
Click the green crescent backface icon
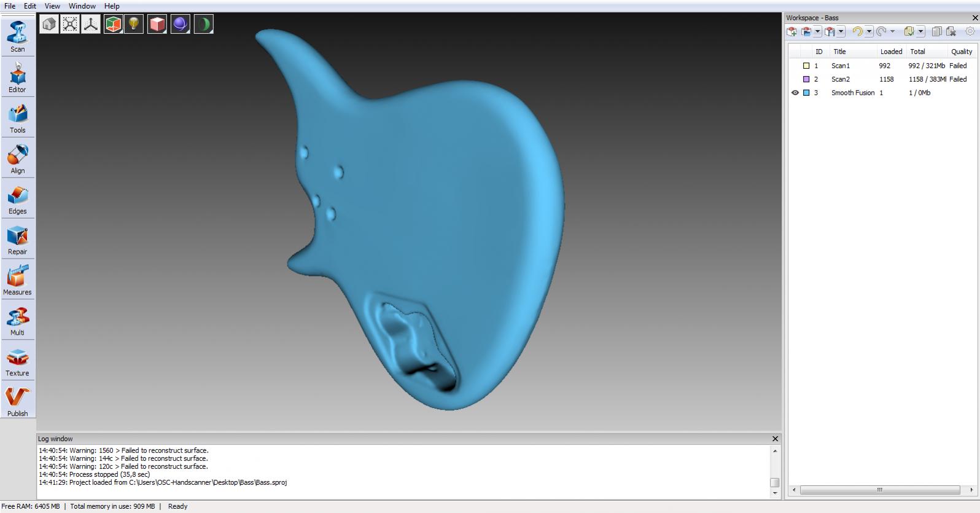tap(203, 24)
